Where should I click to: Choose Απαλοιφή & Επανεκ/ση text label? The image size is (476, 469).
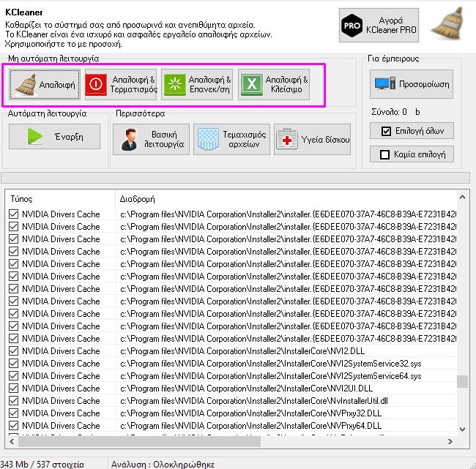coord(209,84)
